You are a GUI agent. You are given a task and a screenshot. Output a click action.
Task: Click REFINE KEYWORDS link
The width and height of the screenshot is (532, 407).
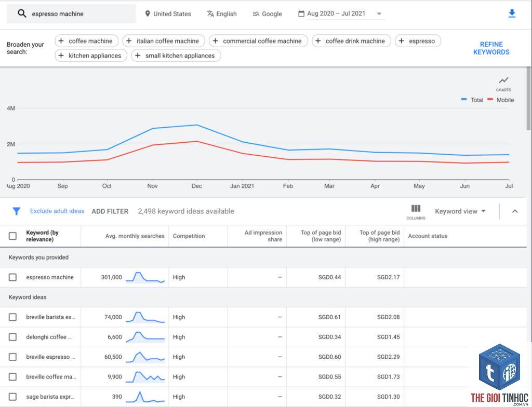pos(491,48)
